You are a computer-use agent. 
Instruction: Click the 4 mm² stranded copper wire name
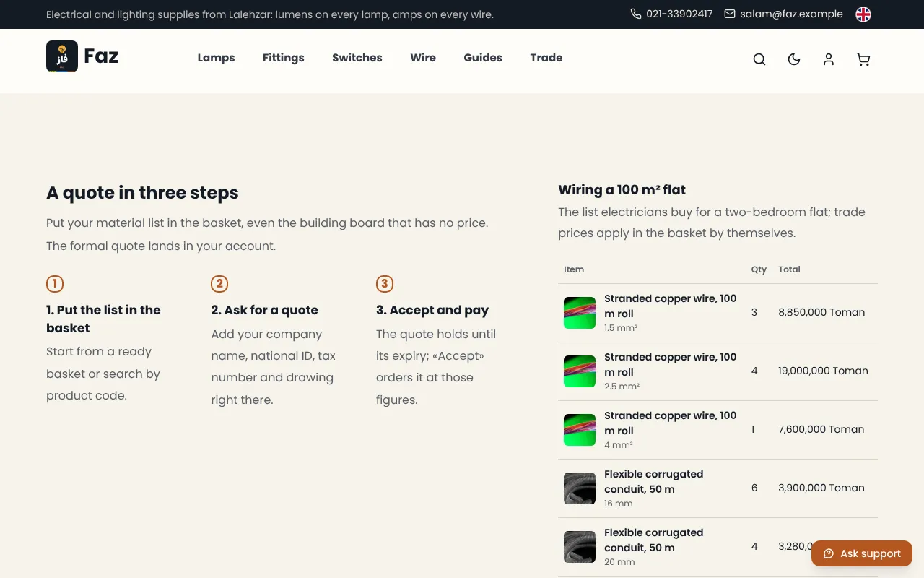671,423
